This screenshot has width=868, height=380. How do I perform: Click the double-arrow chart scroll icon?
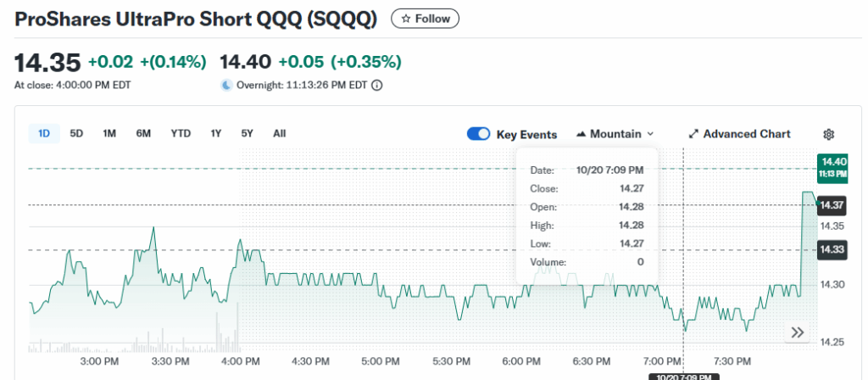[797, 332]
